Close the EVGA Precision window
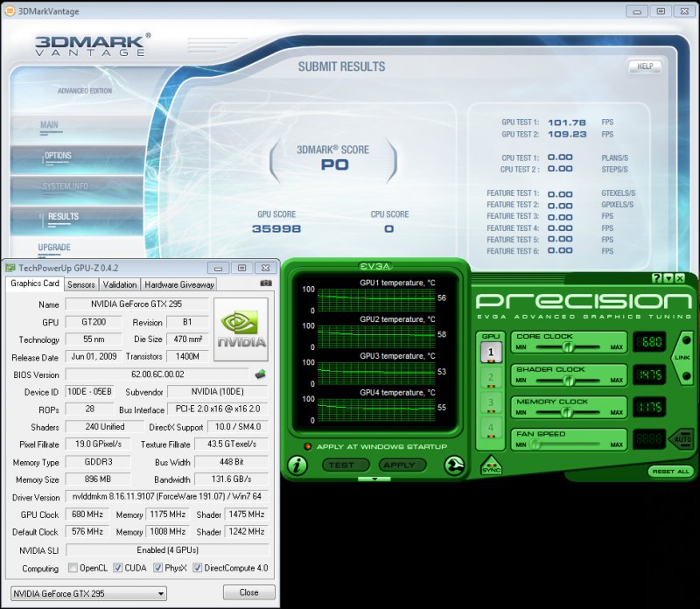 pyautogui.click(x=680, y=278)
